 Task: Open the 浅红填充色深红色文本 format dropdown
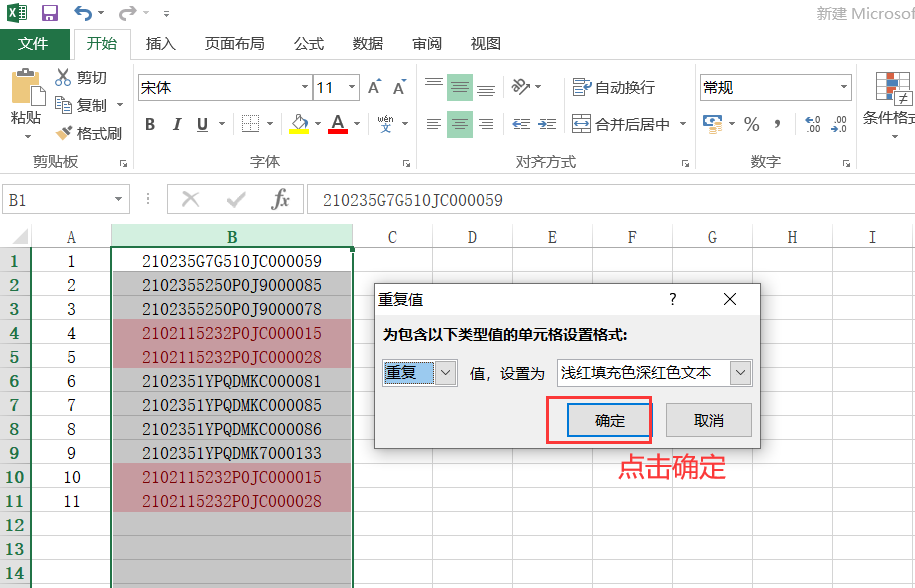(740, 373)
